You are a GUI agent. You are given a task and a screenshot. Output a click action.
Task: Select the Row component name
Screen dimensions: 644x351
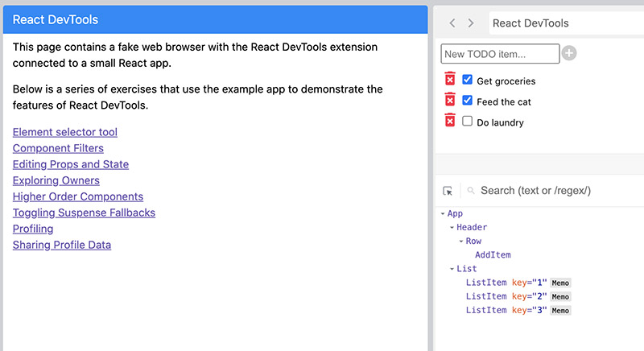click(473, 241)
